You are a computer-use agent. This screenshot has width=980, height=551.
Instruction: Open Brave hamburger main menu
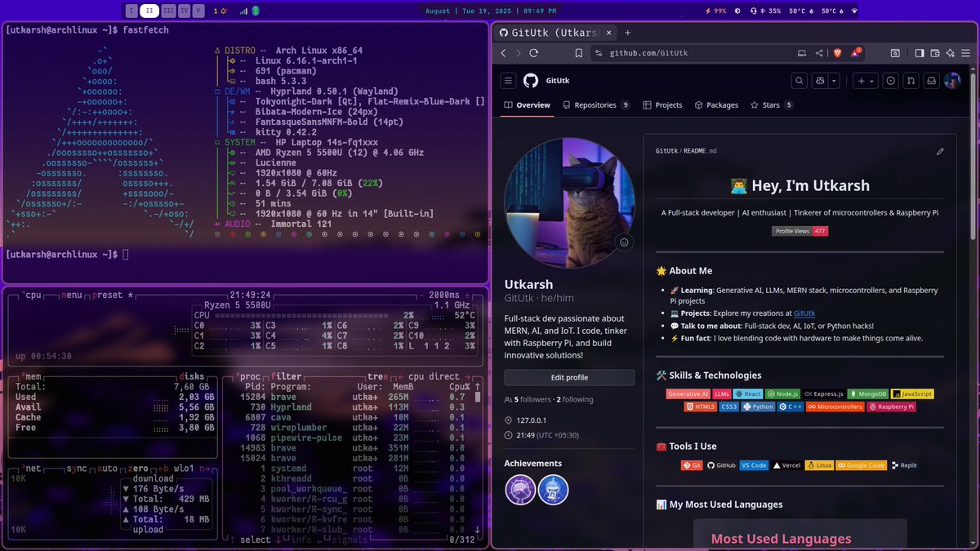(966, 53)
